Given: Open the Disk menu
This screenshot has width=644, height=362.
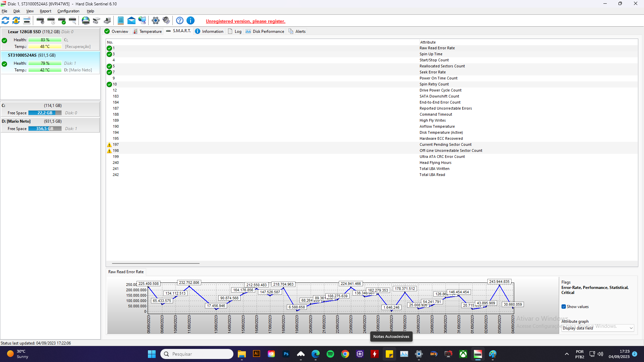Looking at the screenshot, I should 16,11.
